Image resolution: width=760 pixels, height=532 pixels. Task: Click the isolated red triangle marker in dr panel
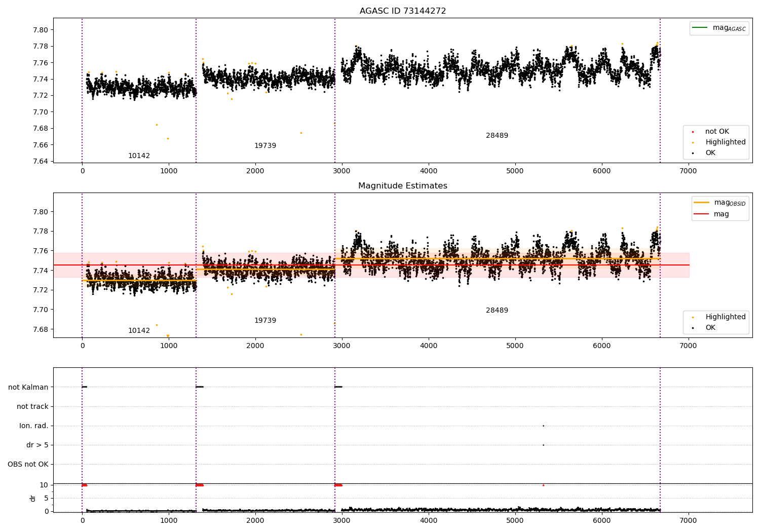tap(543, 485)
